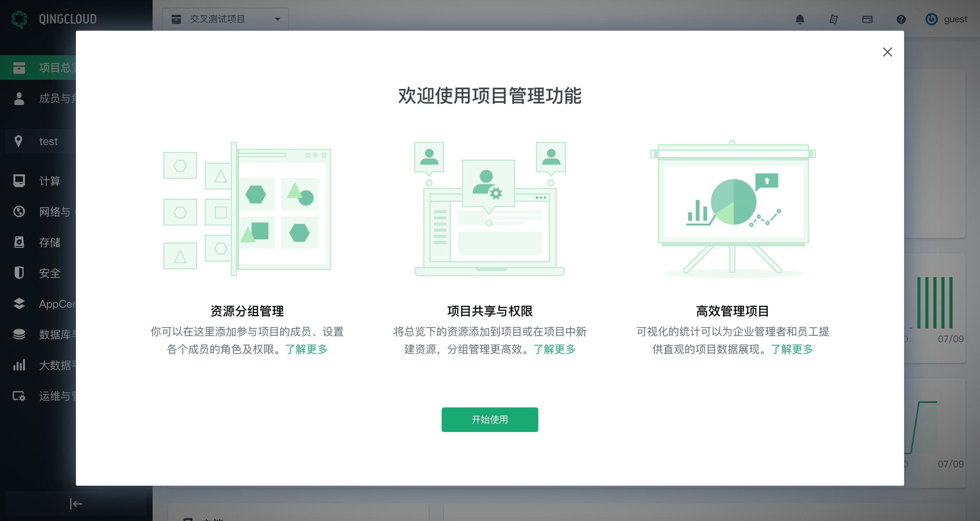Collapse the sidebar with arrow button
This screenshot has height=521, width=980.
pyautogui.click(x=76, y=504)
